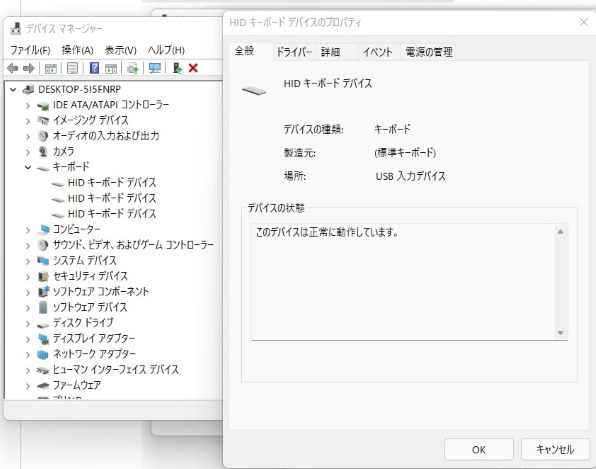Expand the カメラ node
Viewport: 596px width, 469px height.
(28, 152)
